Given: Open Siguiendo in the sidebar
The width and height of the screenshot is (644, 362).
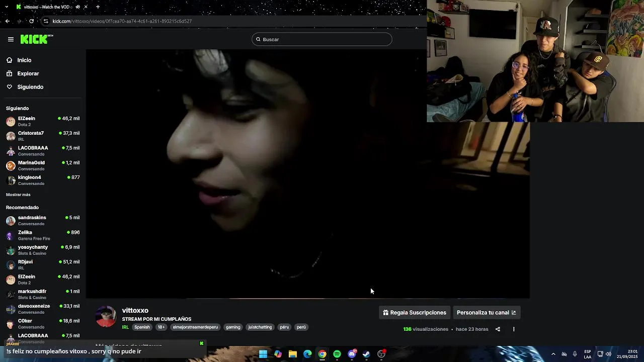Looking at the screenshot, I should [x=30, y=87].
